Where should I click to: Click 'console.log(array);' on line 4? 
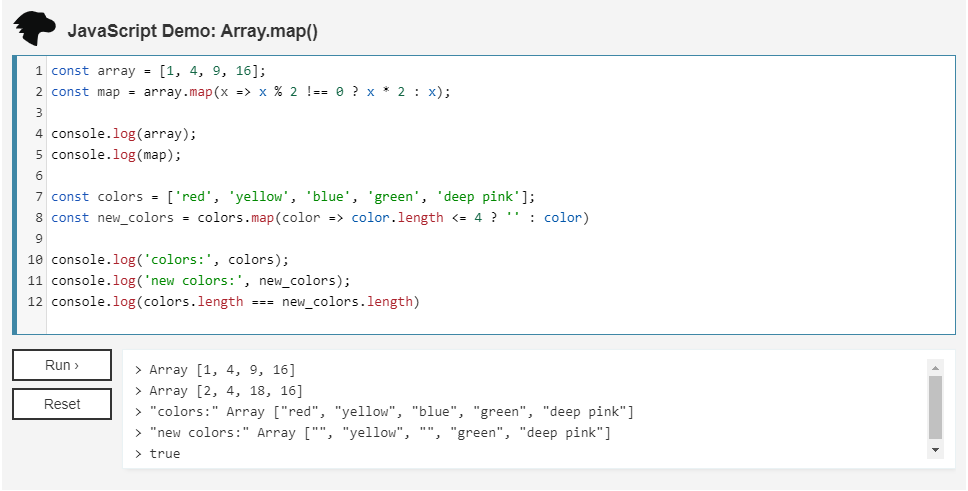123,134
